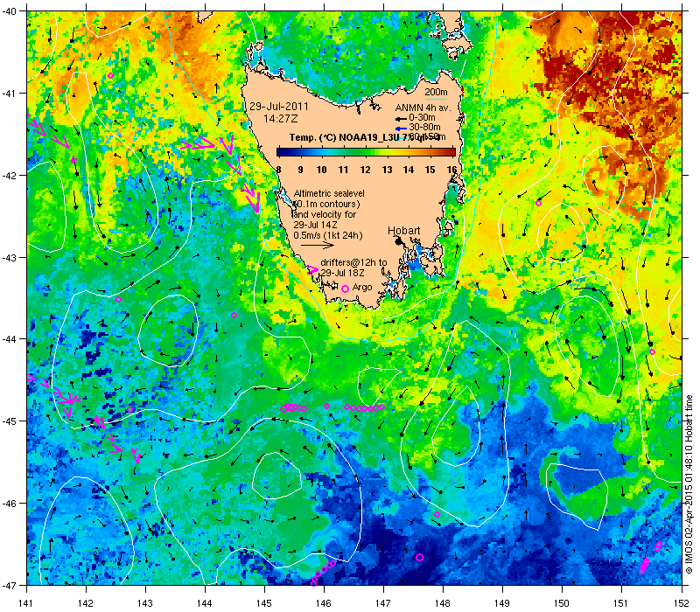Click the temperature color bar
Viewport: 700px width, 612px height.
[366, 152]
